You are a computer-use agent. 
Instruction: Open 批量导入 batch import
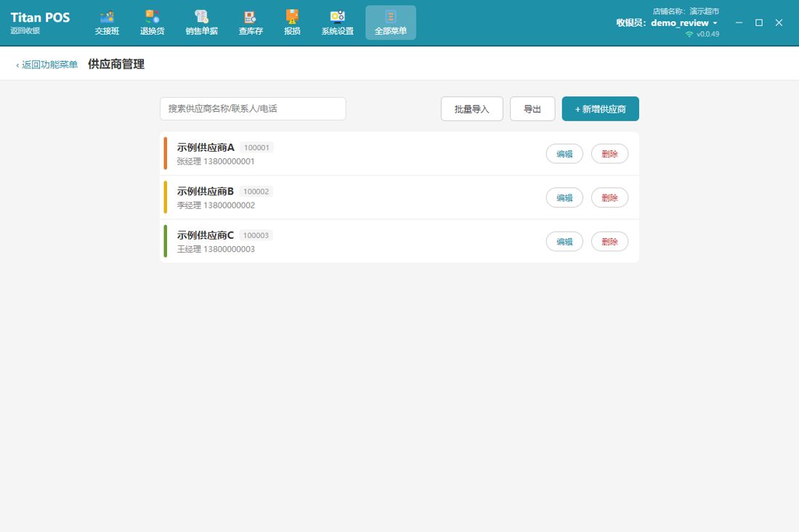point(472,109)
